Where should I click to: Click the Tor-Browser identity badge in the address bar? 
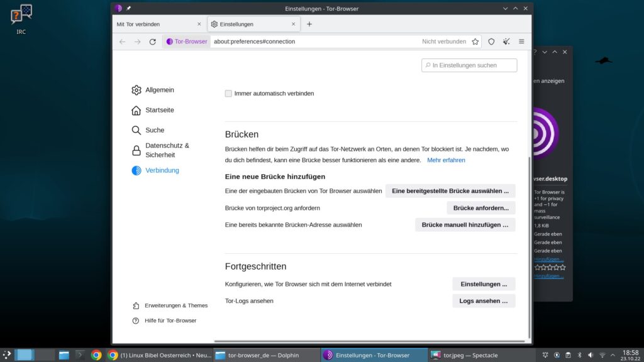(187, 41)
